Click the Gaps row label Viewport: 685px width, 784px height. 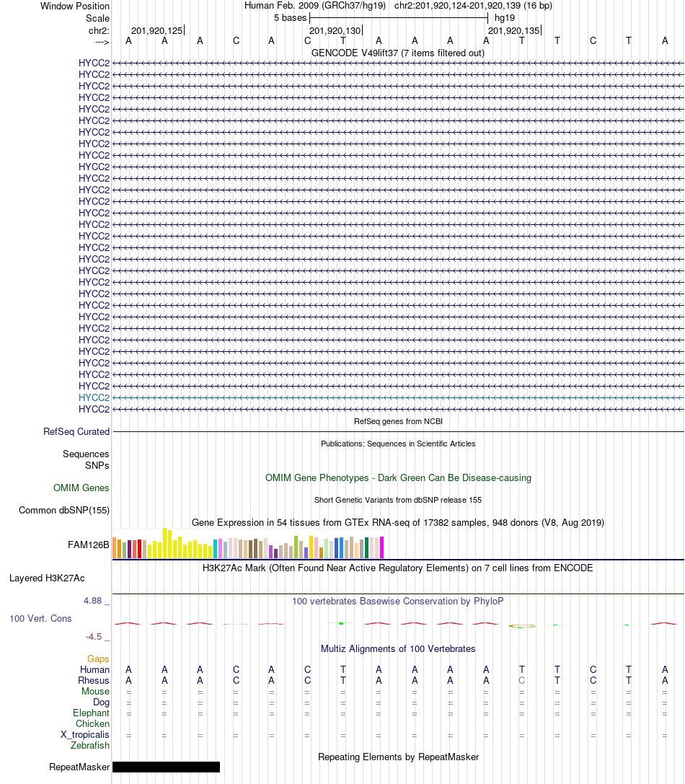tap(98, 659)
